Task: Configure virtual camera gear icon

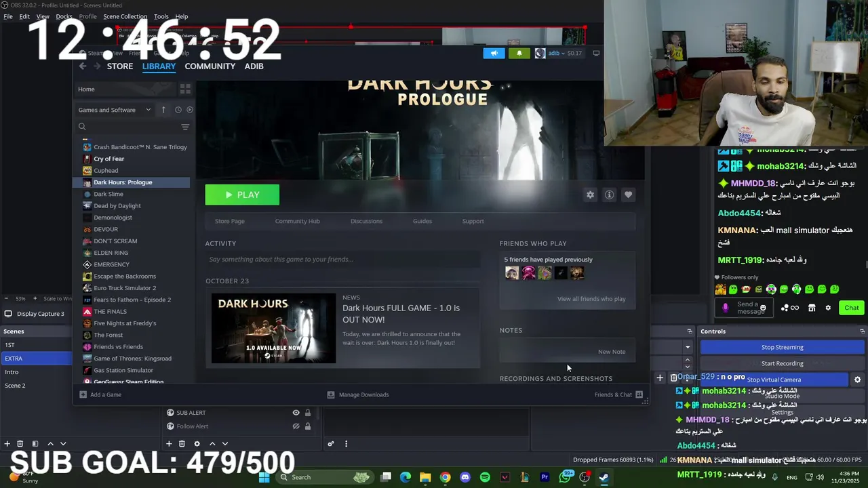Action: [x=857, y=380]
